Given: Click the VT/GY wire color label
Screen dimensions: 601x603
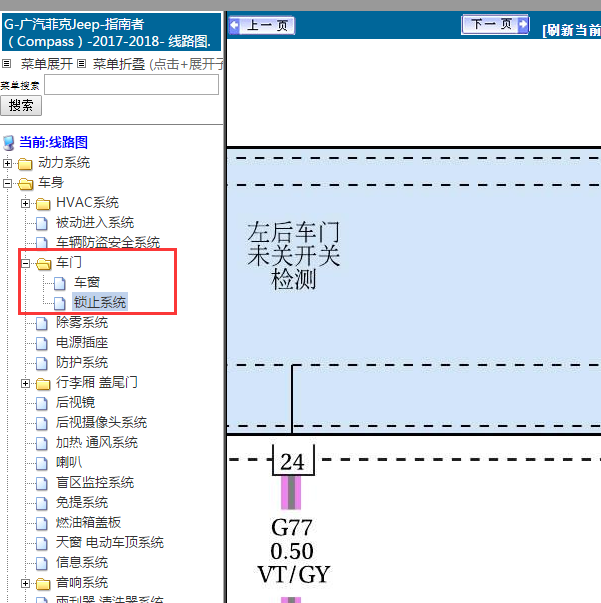Looking at the screenshot, I should pos(294,575).
